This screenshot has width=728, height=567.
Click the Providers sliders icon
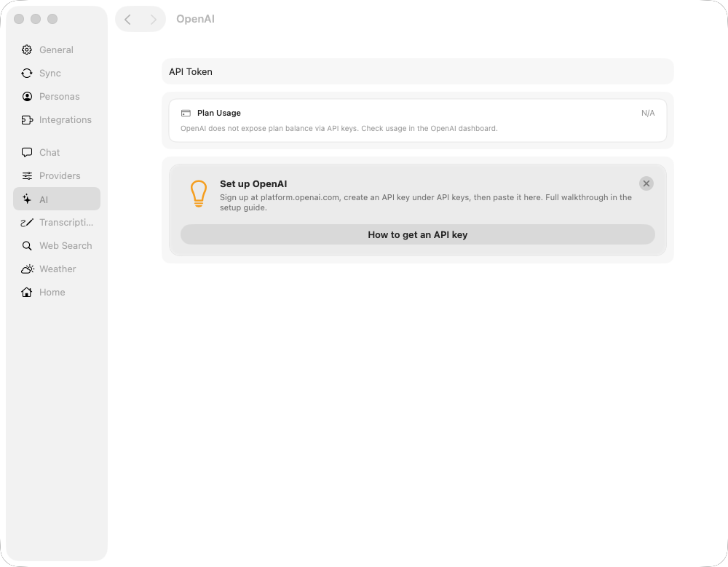click(x=27, y=175)
